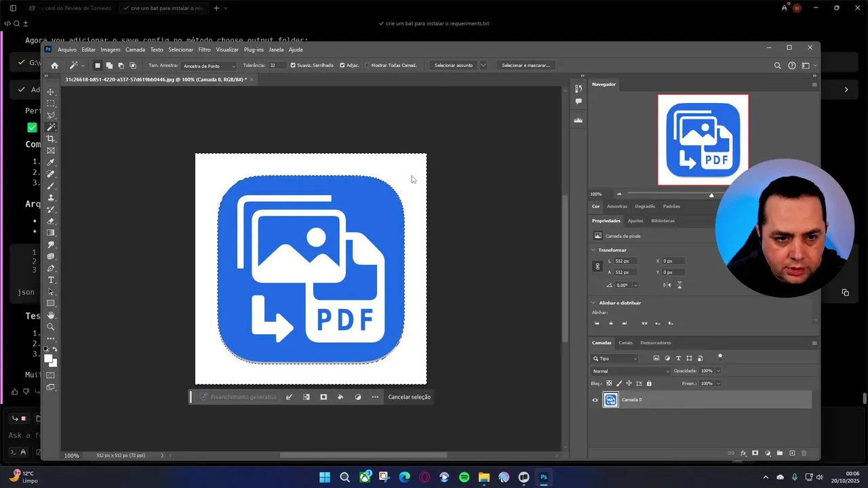
Task: Open the Opacidade slider dropdown arrow
Action: [719, 371]
